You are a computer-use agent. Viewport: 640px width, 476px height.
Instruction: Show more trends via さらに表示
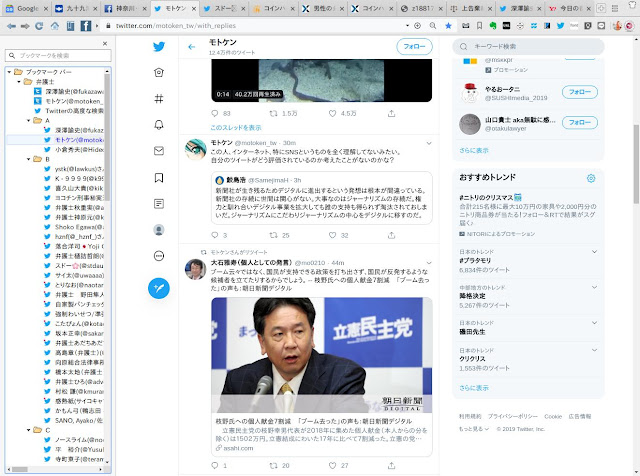click(x=473, y=388)
